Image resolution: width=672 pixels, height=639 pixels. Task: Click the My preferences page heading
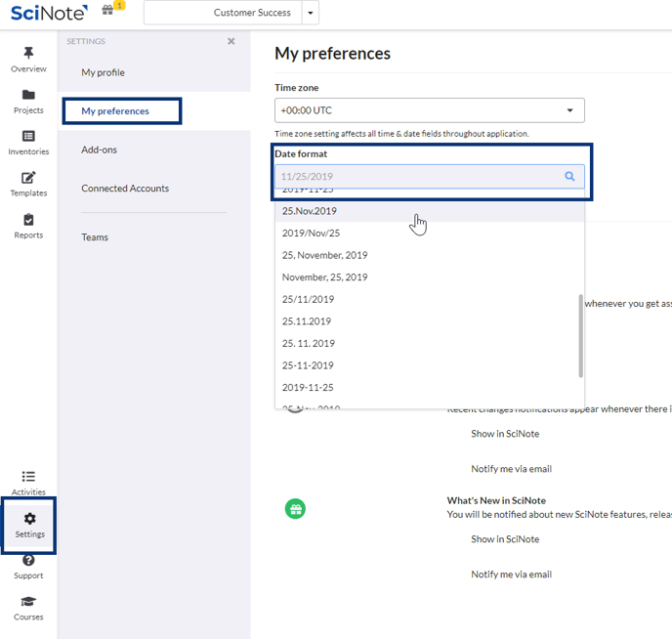click(x=332, y=53)
